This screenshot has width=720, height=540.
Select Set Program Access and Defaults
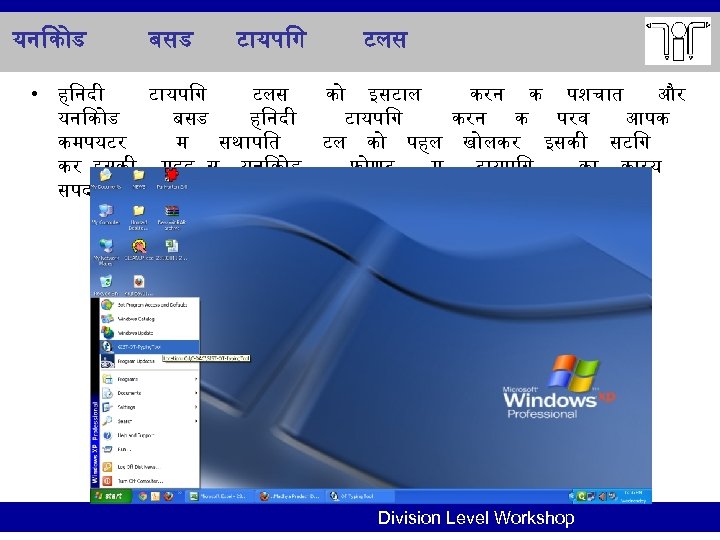(150, 305)
